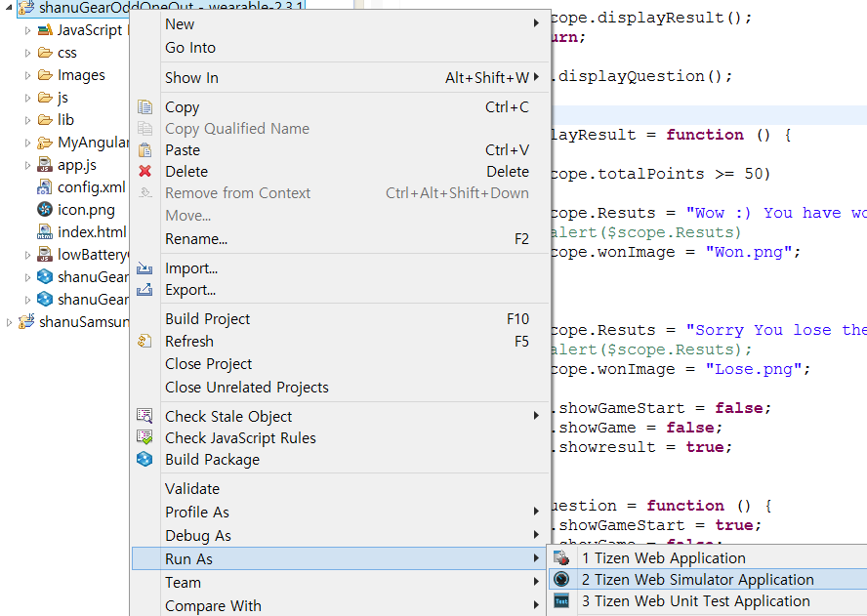This screenshot has width=867, height=616.
Task: Click the lowBattery JS file icon
Action: [45, 254]
